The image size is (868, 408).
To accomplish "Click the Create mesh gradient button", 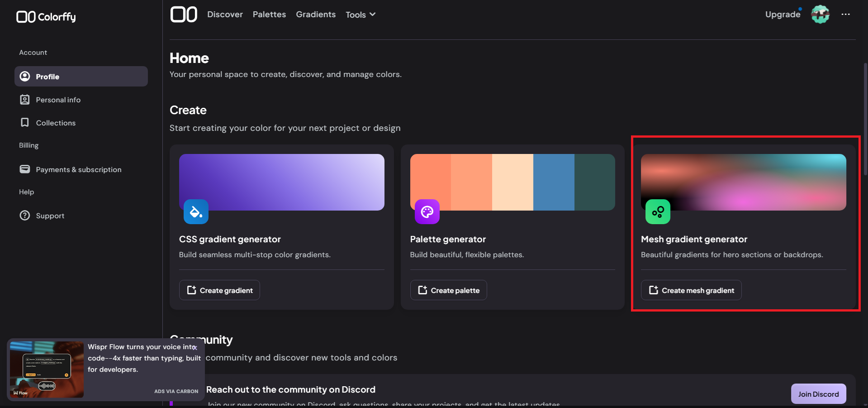I will pyautogui.click(x=691, y=290).
